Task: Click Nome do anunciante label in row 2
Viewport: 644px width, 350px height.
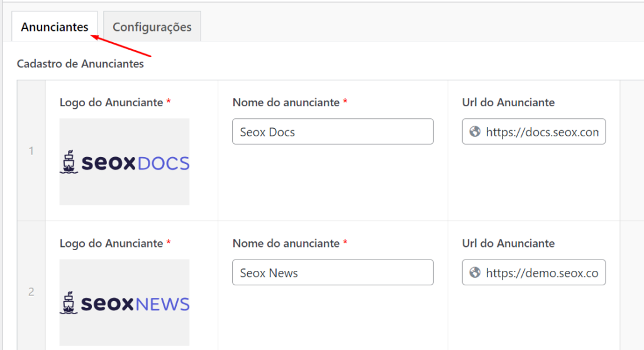Action: (286, 243)
